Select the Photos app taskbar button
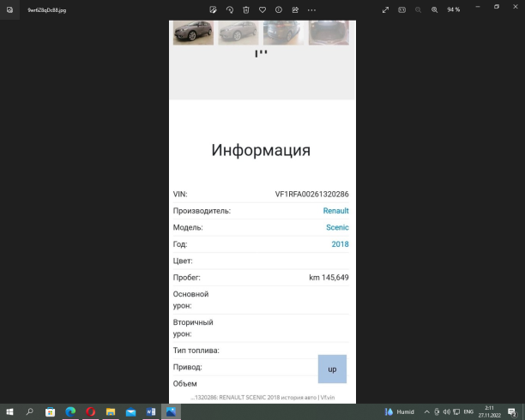Viewport: 525px width, 420px height. coord(171,411)
